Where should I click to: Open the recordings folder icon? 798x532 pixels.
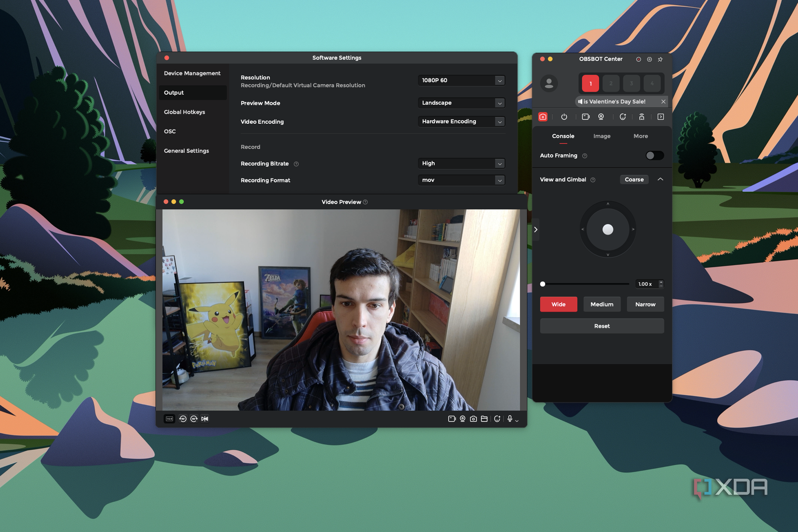click(484, 419)
